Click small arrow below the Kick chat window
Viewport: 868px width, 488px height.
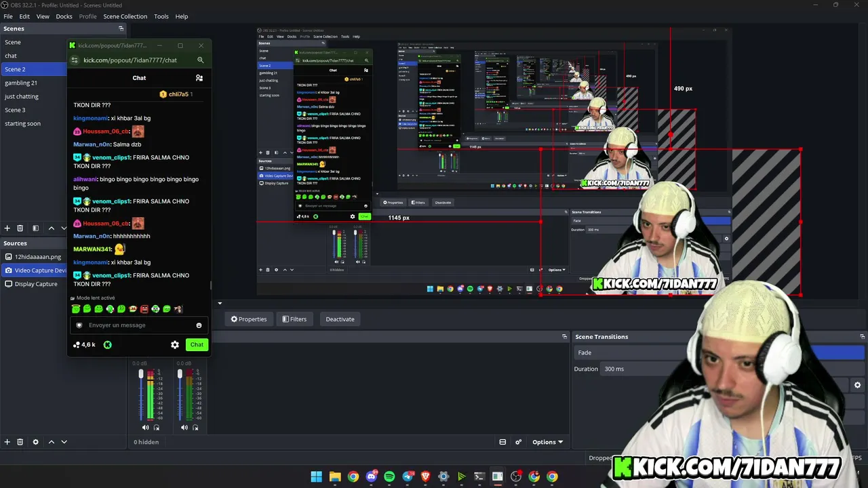pyautogui.click(x=220, y=304)
